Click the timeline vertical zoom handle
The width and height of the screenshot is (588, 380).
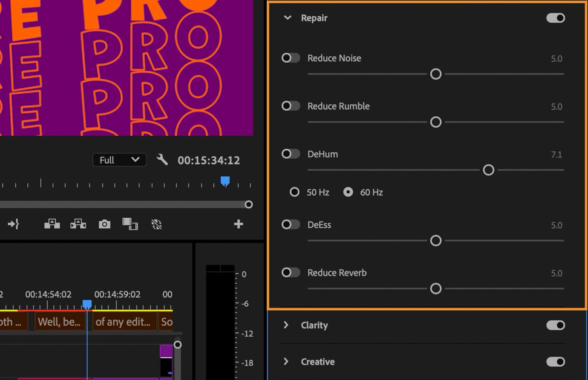(x=178, y=344)
